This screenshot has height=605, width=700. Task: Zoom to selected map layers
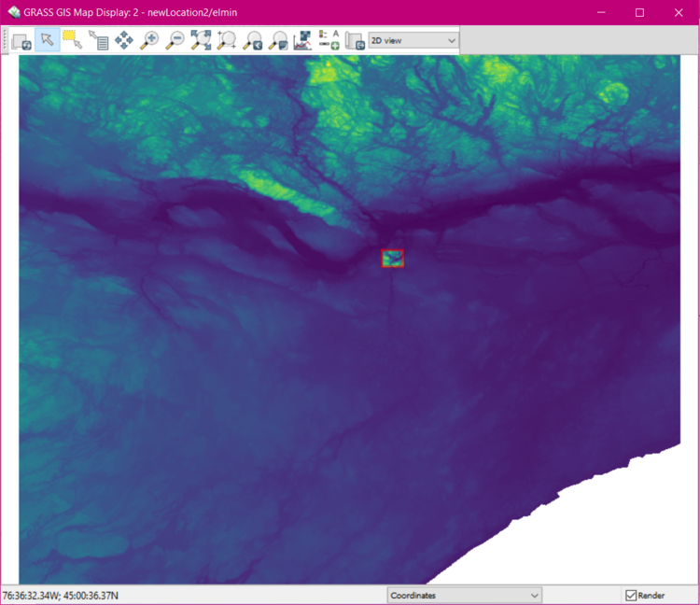click(201, 40)
